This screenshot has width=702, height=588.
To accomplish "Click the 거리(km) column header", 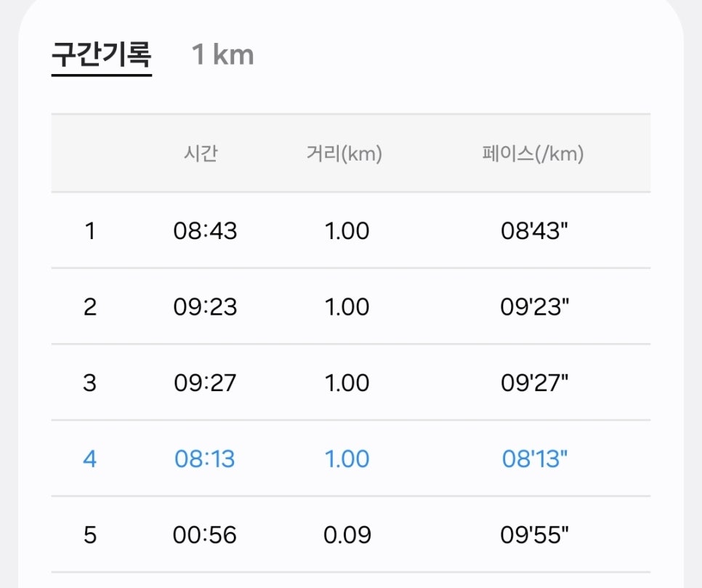I will 344,153.
